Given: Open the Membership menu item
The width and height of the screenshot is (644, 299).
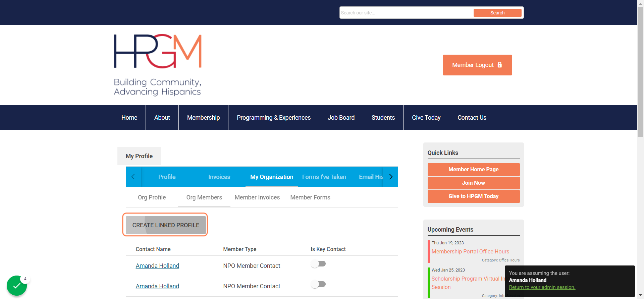Looking at the screenshot, I should click(x=203, y=118).
